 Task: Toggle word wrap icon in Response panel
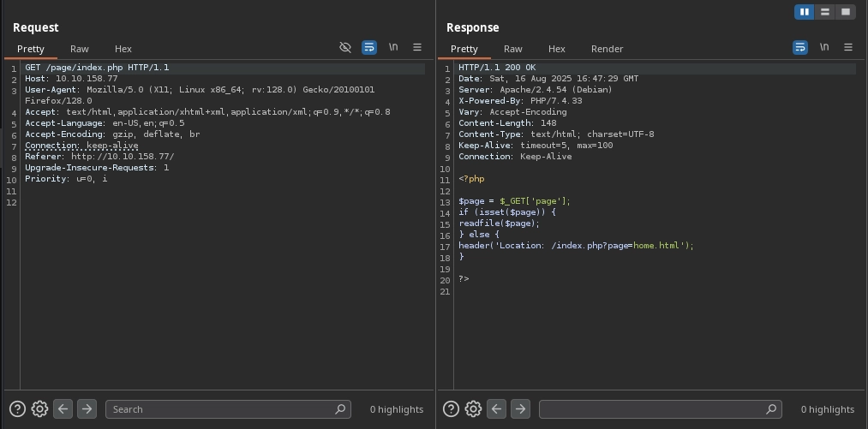(799, 48)
